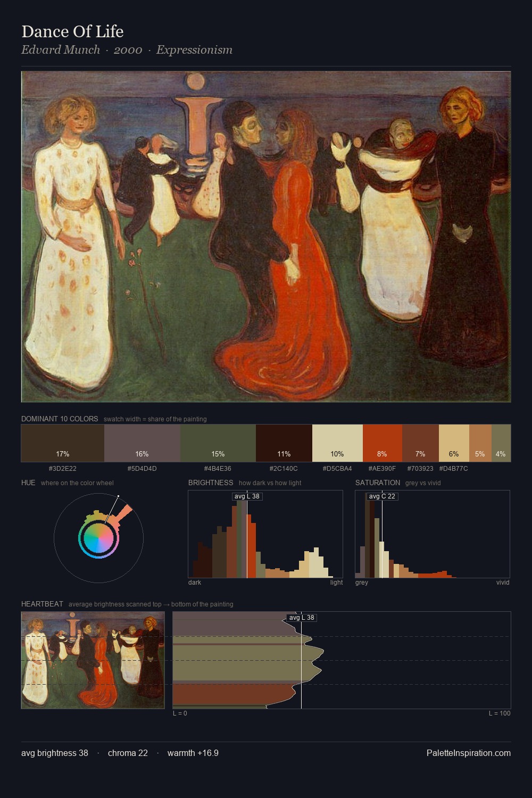
Task: Click the hex code label '#5D4D4D'
Action: 142,469
